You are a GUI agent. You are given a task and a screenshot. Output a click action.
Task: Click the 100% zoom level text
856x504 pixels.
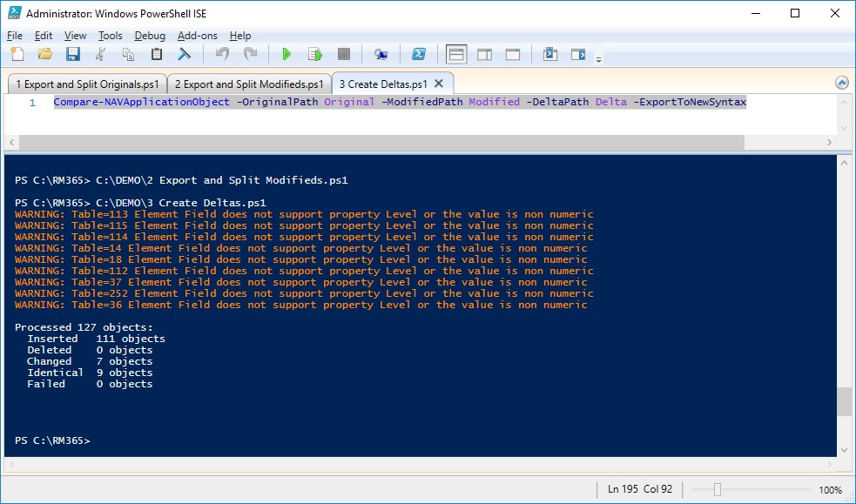tap(830, 490)
